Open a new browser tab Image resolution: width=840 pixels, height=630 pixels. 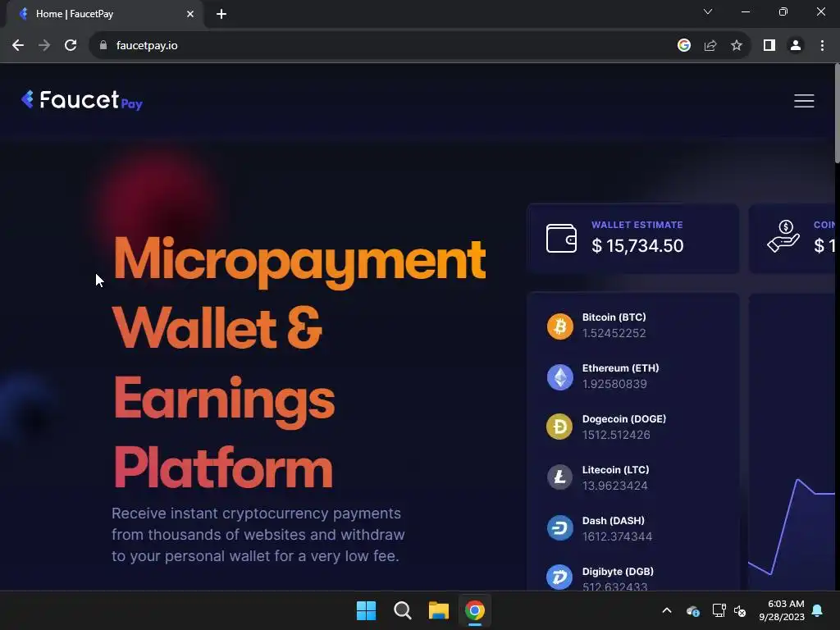(221, 14)
